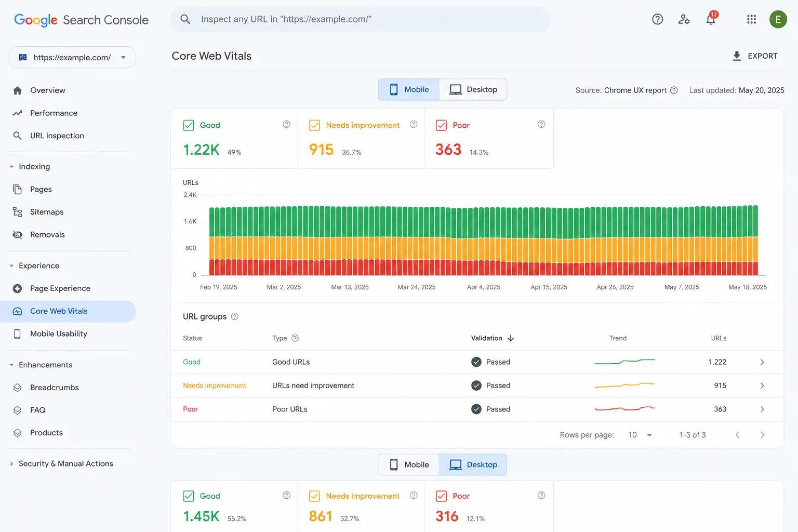Click the Performance trend icon in sidebar
Screen dimensions: 798x532
click(17, 113)
